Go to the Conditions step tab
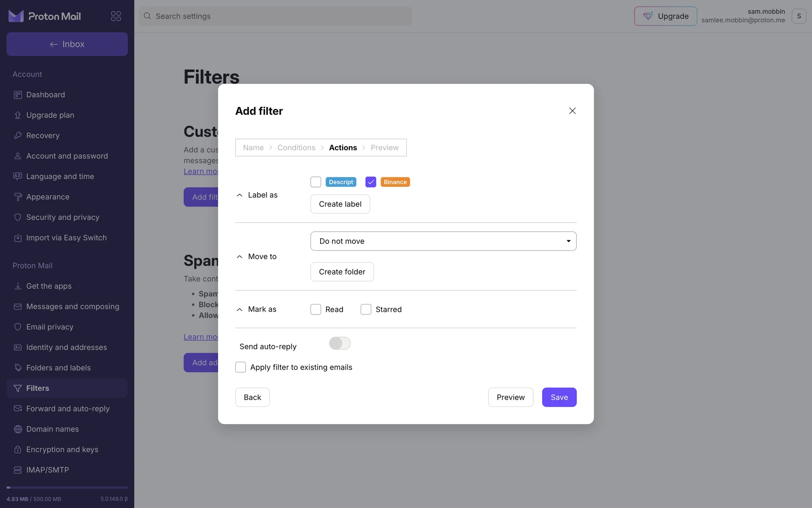 pyautogui.click(x=296, y=148)
